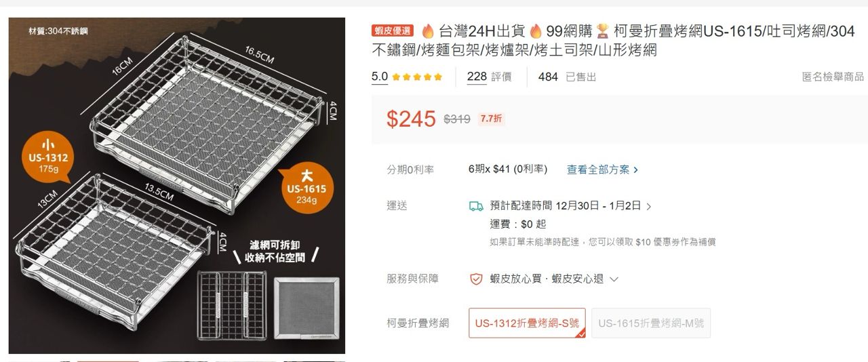
Task: Click the 7.7折 discount tag
Action: click(x=491, y=119)
